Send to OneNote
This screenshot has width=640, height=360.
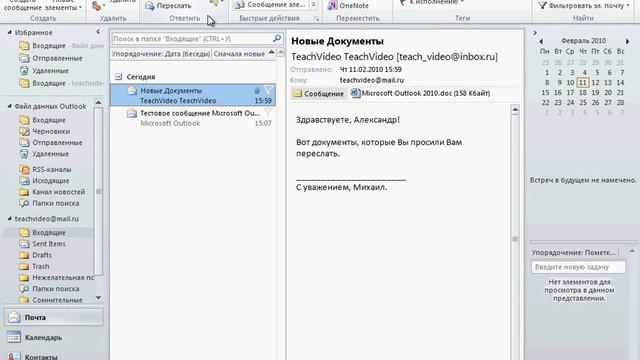click(348, 6)
